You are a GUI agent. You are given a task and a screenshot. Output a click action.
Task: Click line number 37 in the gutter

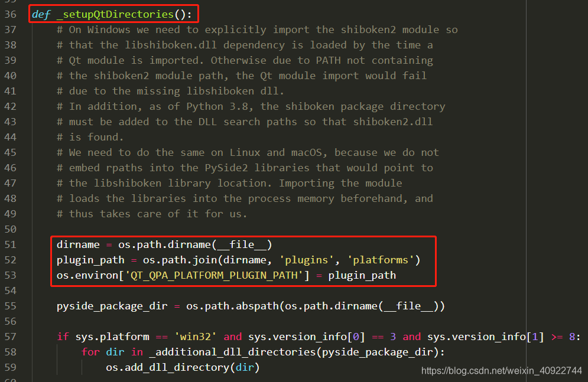click(10, 30)
